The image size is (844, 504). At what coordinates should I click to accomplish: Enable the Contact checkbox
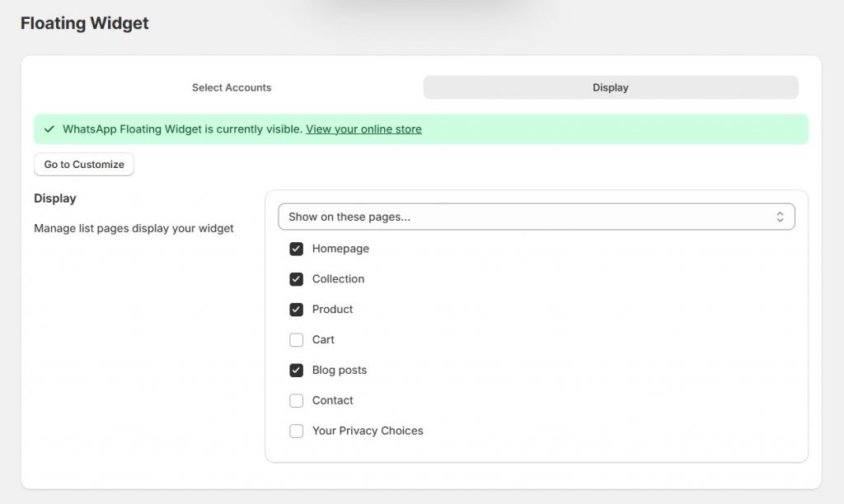coord(296,400)
